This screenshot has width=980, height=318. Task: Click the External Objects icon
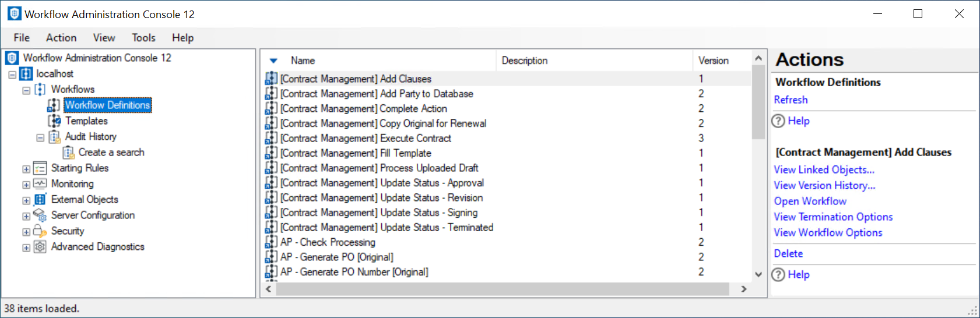pos(40,199)
